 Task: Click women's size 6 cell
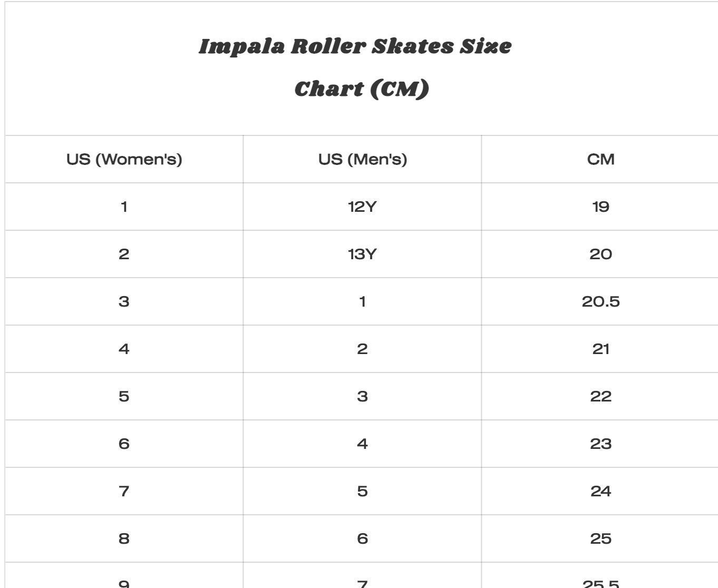click(124, 444)
